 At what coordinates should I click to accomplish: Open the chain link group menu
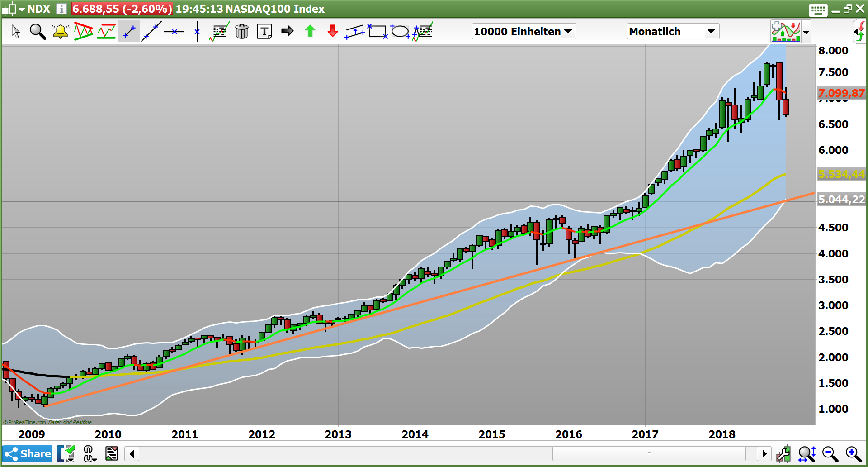click(x=89, y=454)
